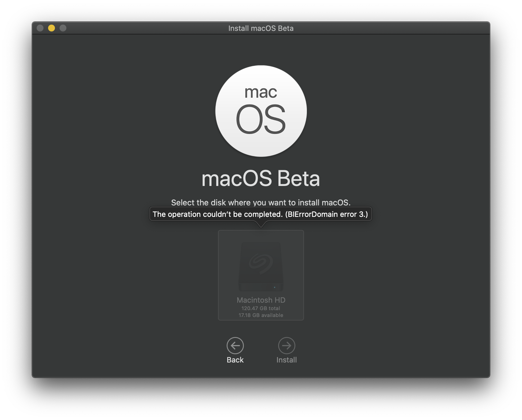Click the "Back" label
522x420 pixels.
click(235, 360)
